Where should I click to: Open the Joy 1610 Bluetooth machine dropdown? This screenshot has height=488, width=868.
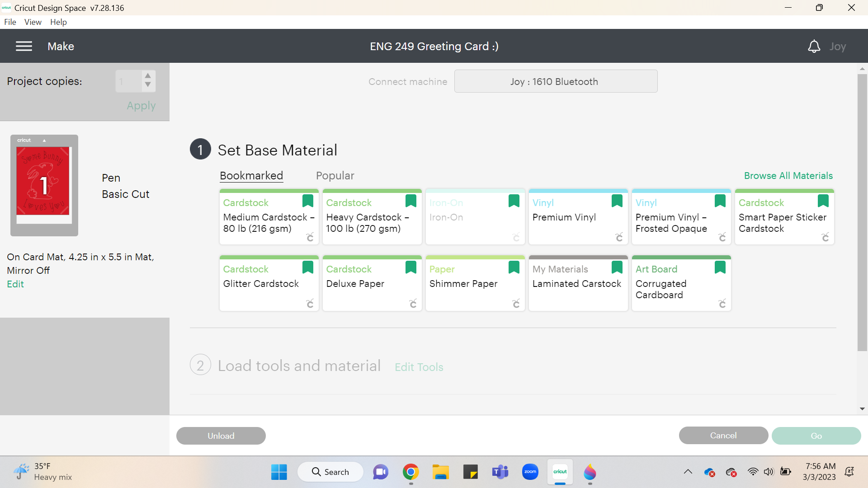(556, 81)
